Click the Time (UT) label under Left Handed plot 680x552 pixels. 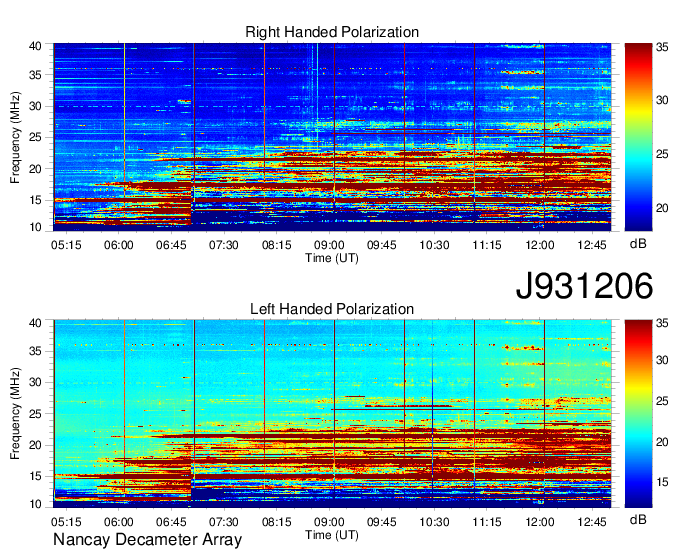click(x=332, y=535)
